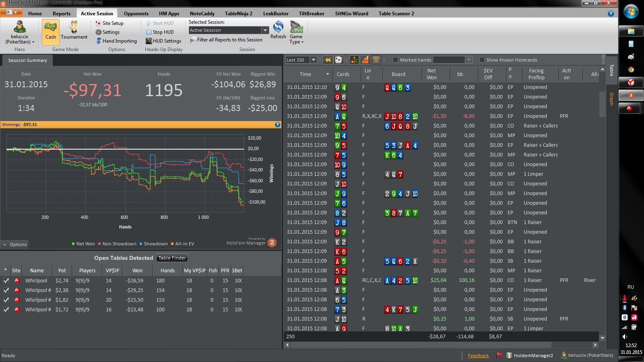
Task: Open HUD Settings
Action: (163, 41)
